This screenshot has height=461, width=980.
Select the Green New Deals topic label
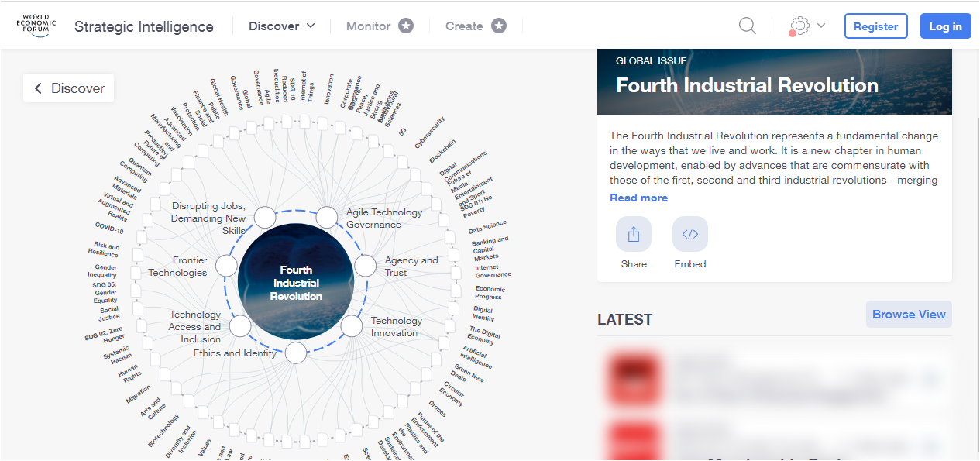(468, 373)
